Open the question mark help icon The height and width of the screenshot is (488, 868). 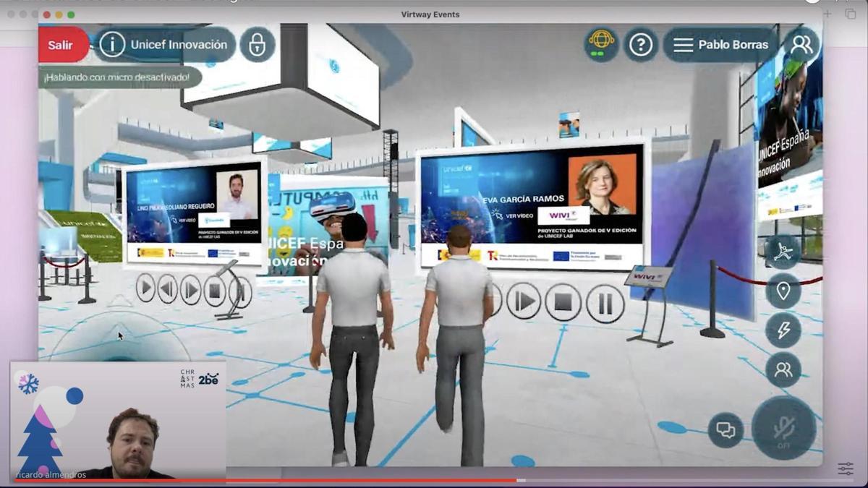coord(640,45)
